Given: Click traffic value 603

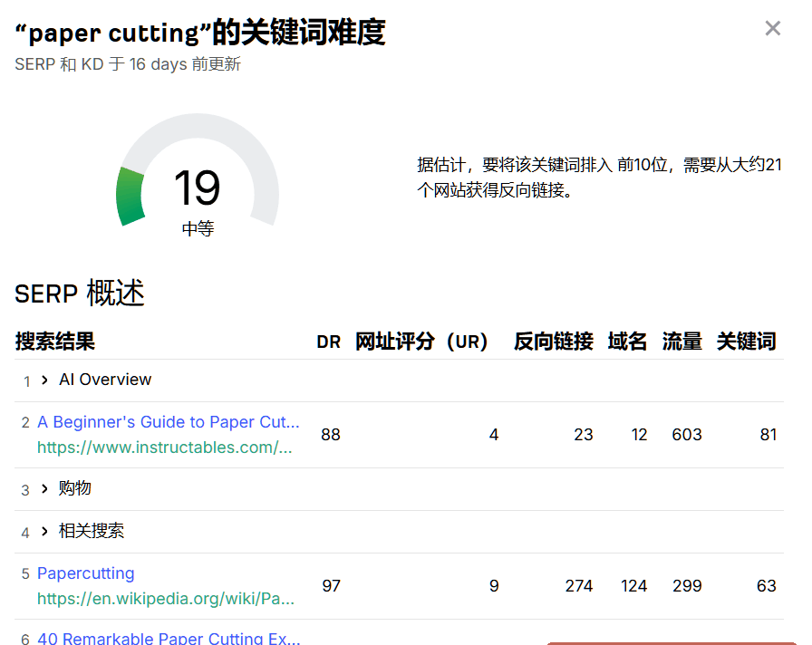Looking at the screenshot, I should (x=687, y=435).
